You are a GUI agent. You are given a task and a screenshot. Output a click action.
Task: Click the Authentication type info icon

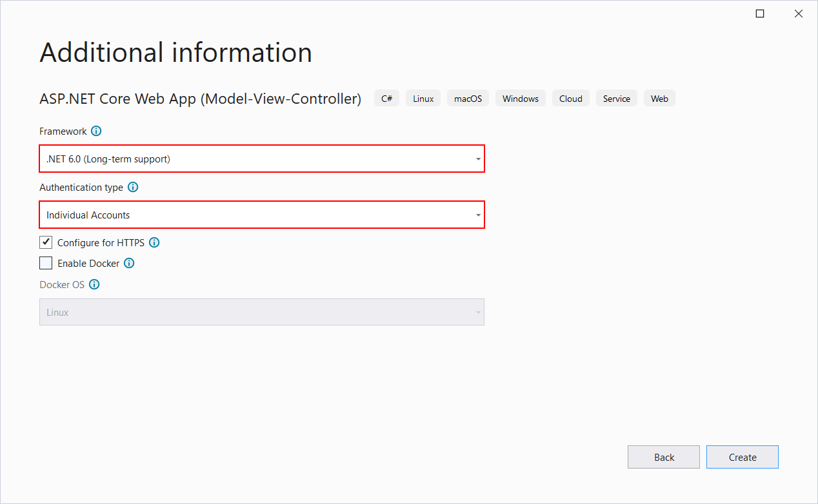click(133, 187)
